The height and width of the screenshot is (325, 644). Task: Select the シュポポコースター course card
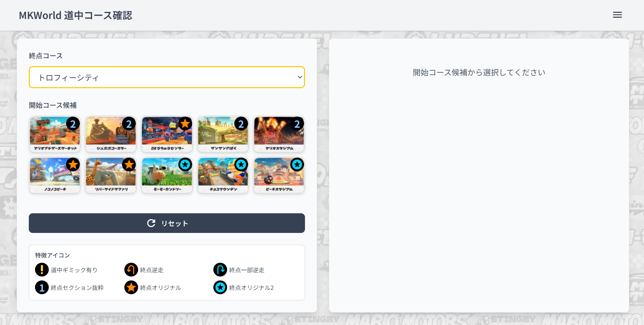coord(111,134)
